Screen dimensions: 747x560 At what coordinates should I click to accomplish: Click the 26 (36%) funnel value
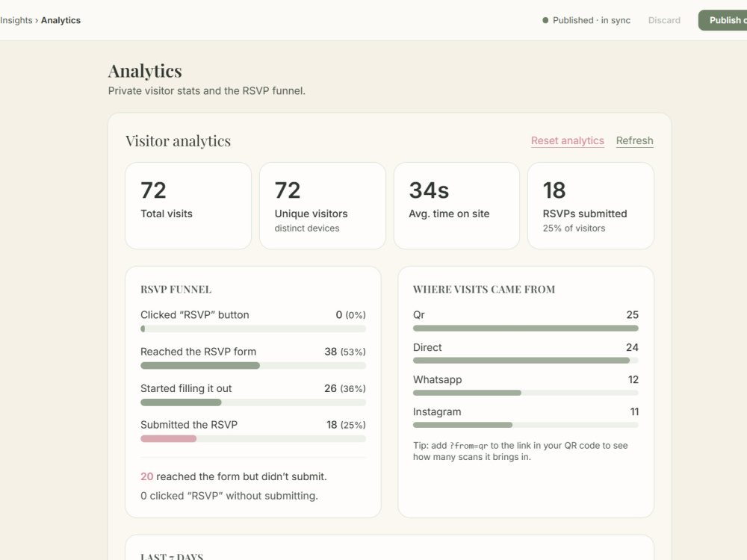(345, 388)
